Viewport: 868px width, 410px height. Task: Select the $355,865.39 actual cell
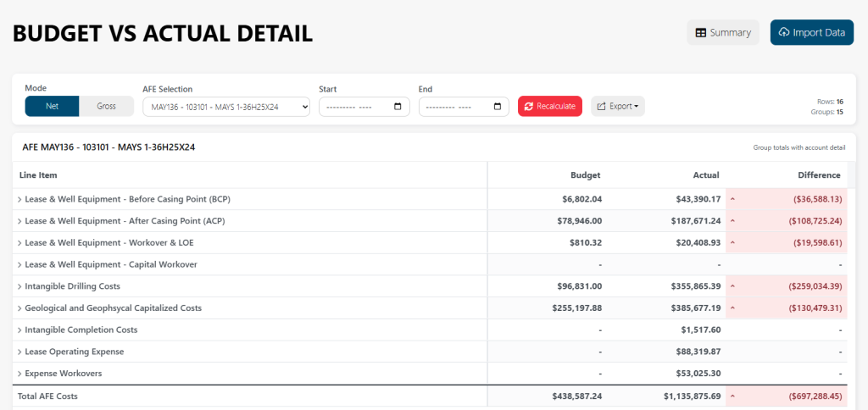[x=666, y=286]
